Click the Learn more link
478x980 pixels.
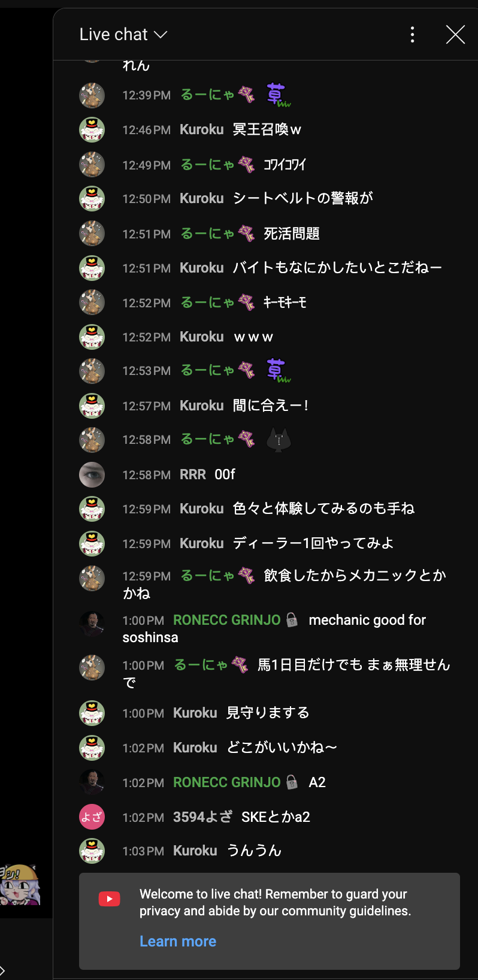(178, 941)
